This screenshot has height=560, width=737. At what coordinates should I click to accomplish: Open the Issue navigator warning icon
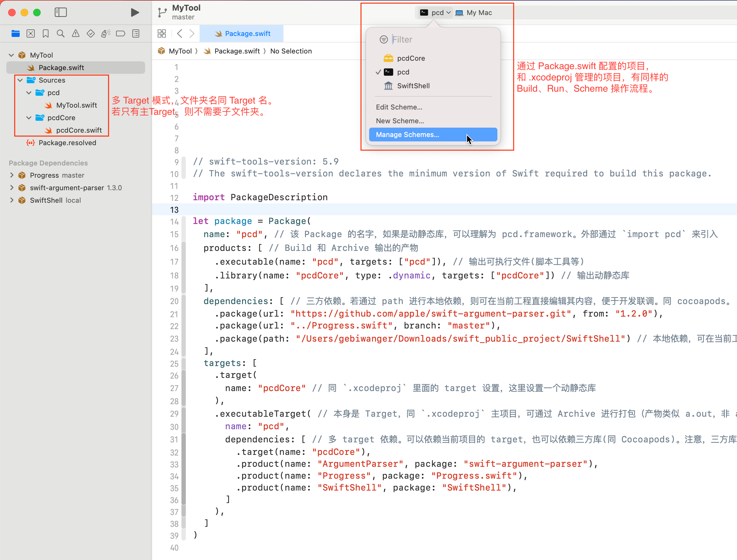pyautogui.click(x=76, y=34)
